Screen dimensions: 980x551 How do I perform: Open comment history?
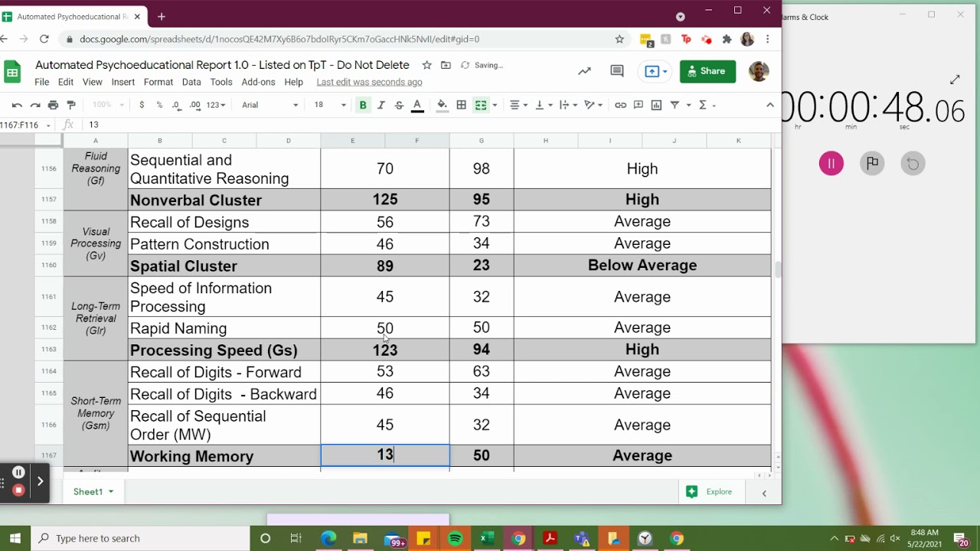pyautogui.click(x=617, y=71)
